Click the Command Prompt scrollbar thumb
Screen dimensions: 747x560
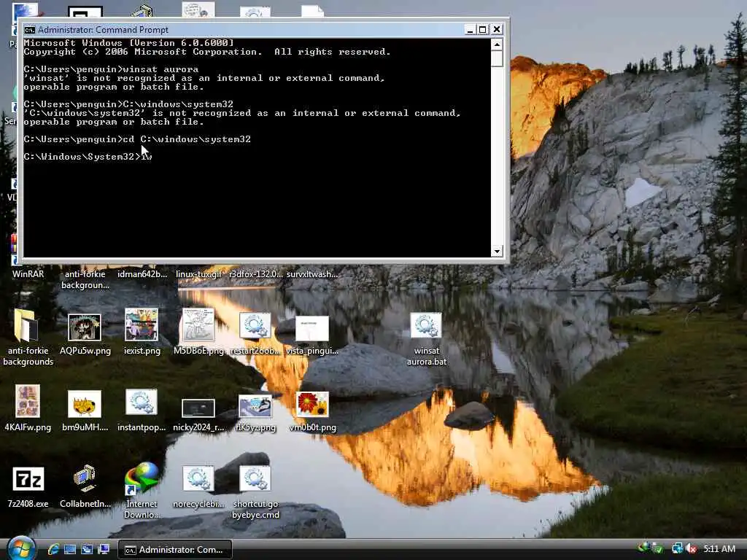(497, 59)
